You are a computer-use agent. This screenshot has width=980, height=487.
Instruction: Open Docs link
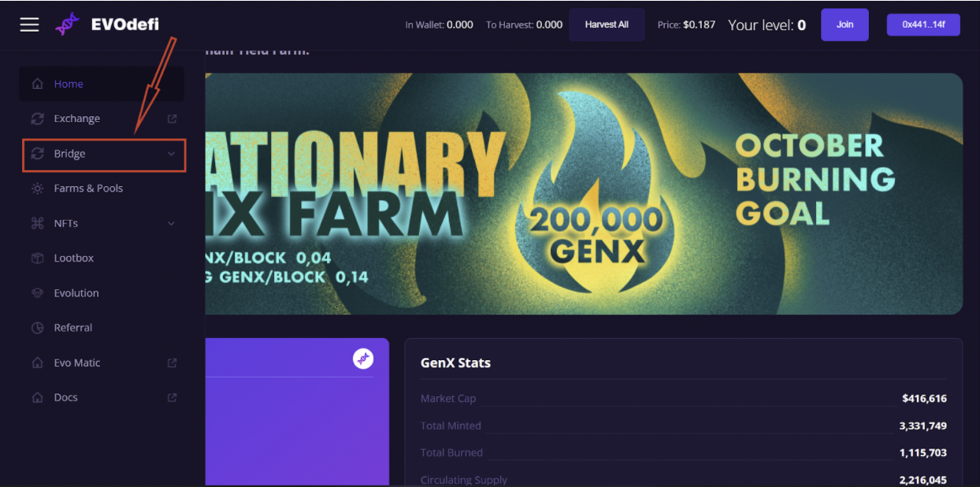102,397
